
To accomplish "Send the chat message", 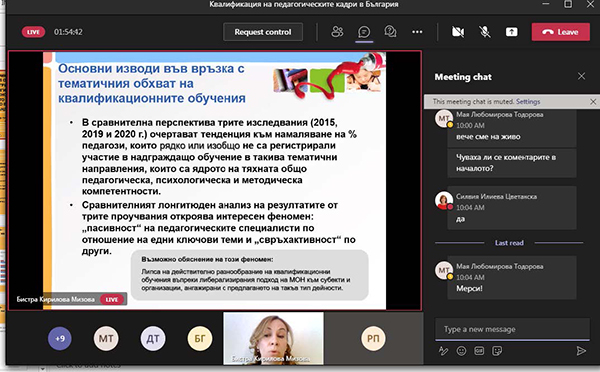I will (581, 351).
